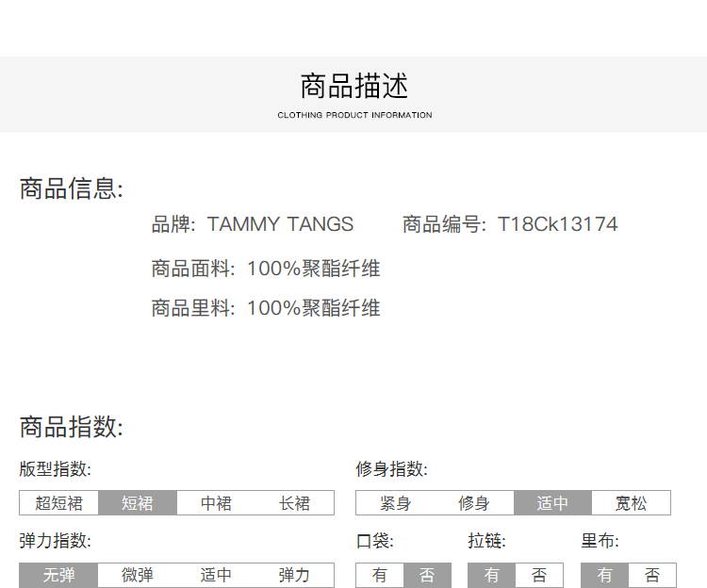Choose 中裙 in 版型指数
Image resolution: width=707 pixels, height=588 pixels.
(216, 503)
